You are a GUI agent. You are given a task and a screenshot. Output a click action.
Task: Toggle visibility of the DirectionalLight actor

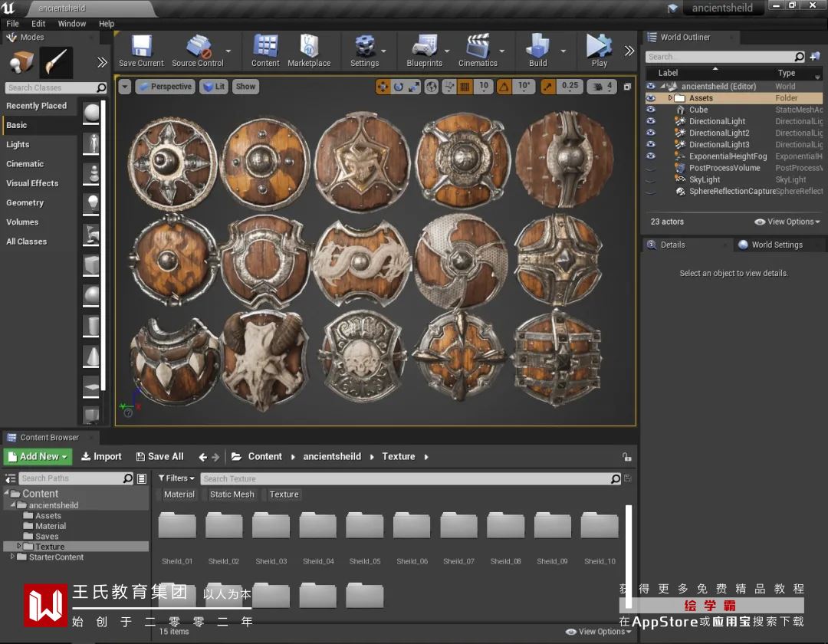pyautogui.click(x=651, y=121)
